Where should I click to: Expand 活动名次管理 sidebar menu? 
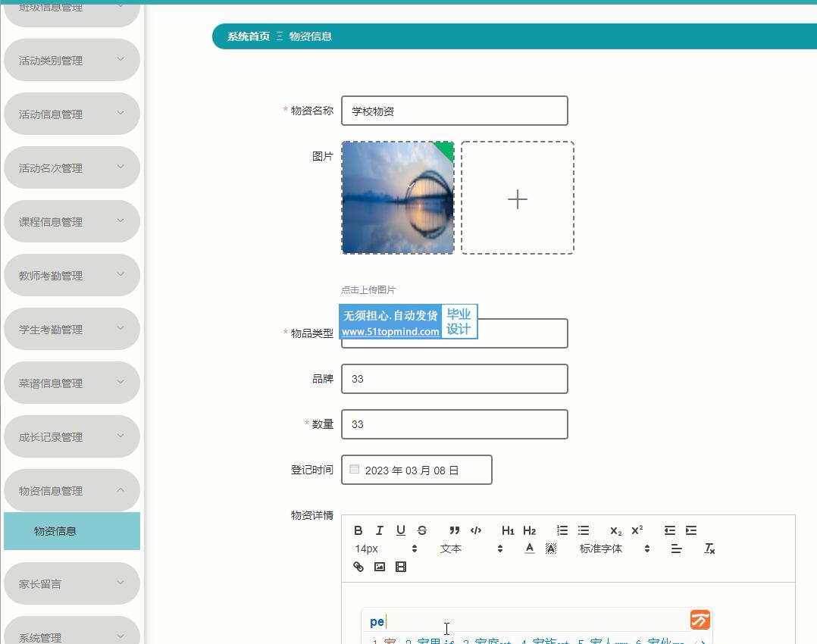(x=72, y=167)
